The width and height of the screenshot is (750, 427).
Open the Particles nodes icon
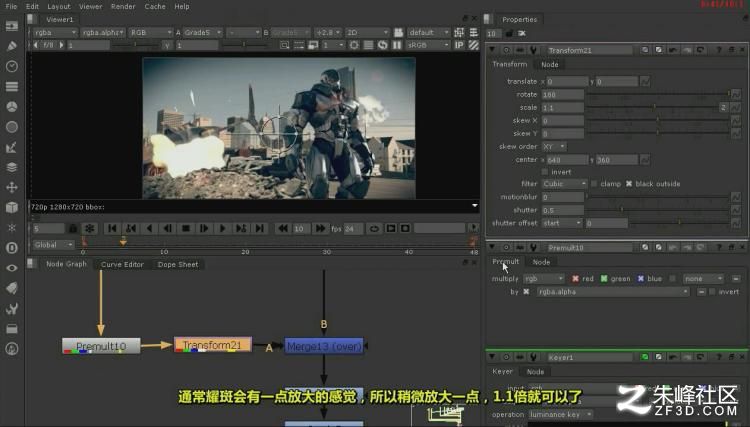[x=12, y=228]
